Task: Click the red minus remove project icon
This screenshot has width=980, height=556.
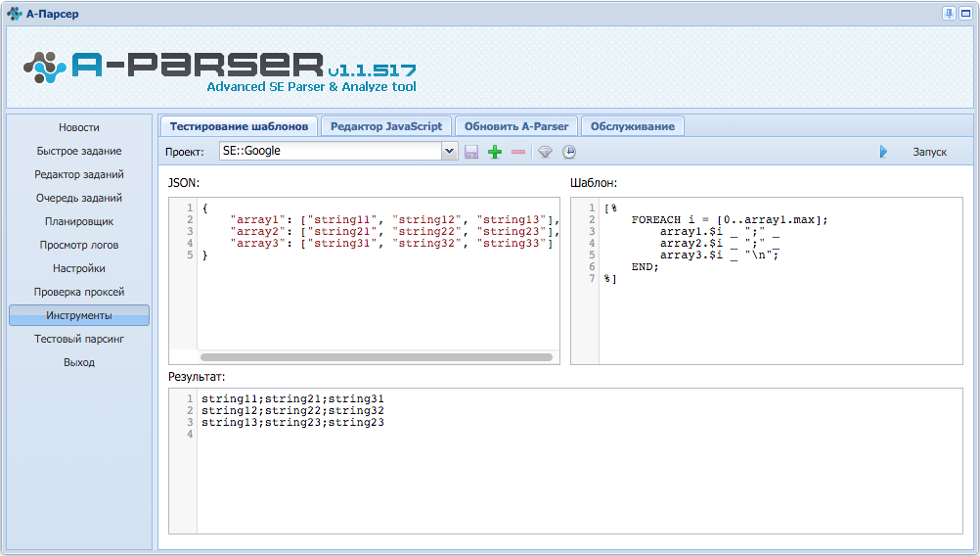Action: coord(518,152)
